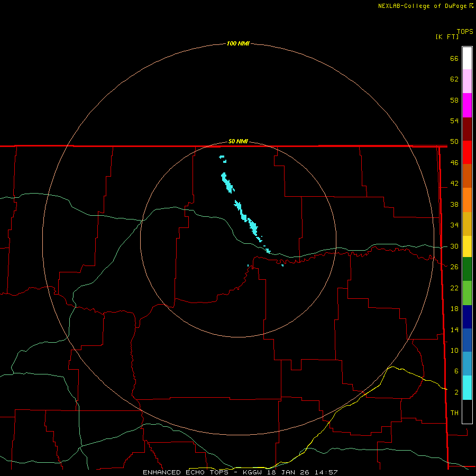Viewport: 476px width, 476px height.
Task: Click the 38 legend value
Action: [x=454, y=204]
